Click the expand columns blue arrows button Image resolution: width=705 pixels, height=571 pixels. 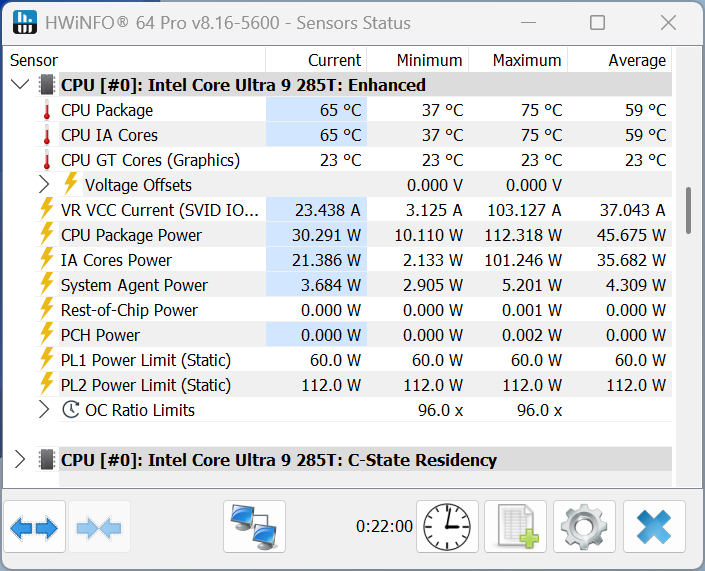tap(35, 527)
